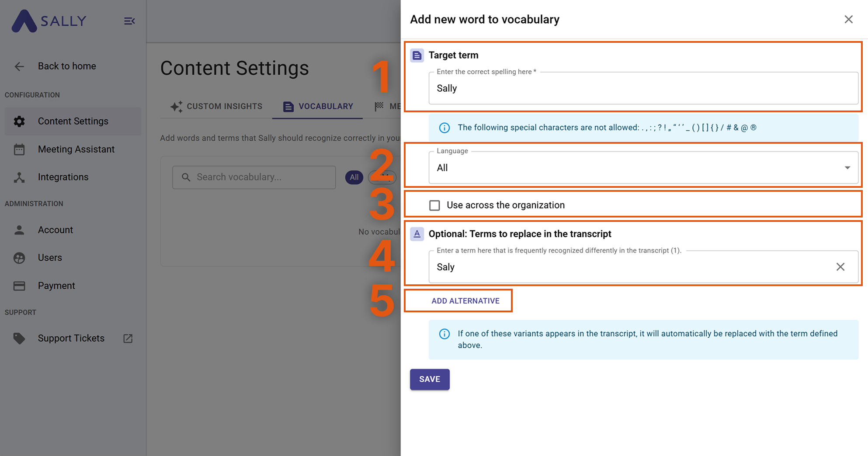Open Payment card icon

[x=19, y=286]
